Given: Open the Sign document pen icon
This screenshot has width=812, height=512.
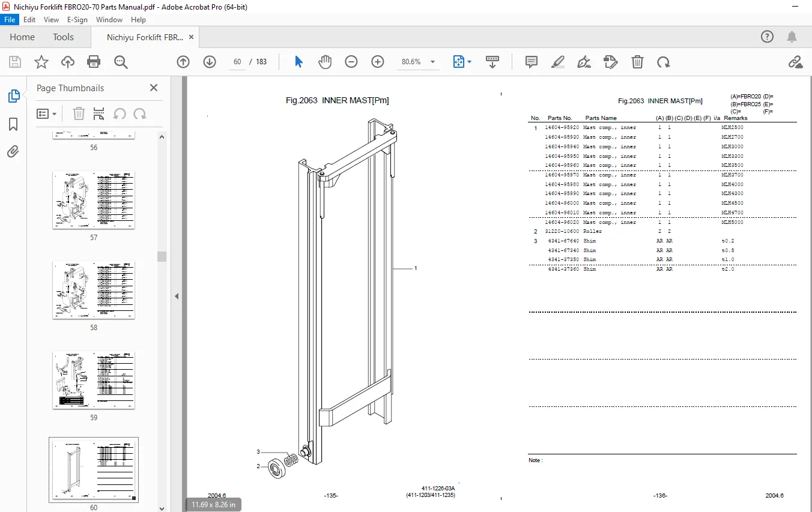Looking at the screenshot, I should 584,62.
